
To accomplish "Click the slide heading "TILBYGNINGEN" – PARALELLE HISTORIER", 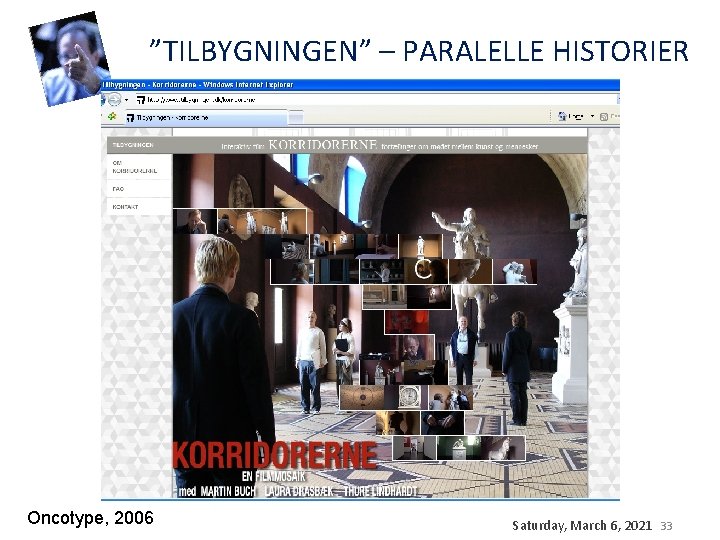I will (x=419, y=51).
